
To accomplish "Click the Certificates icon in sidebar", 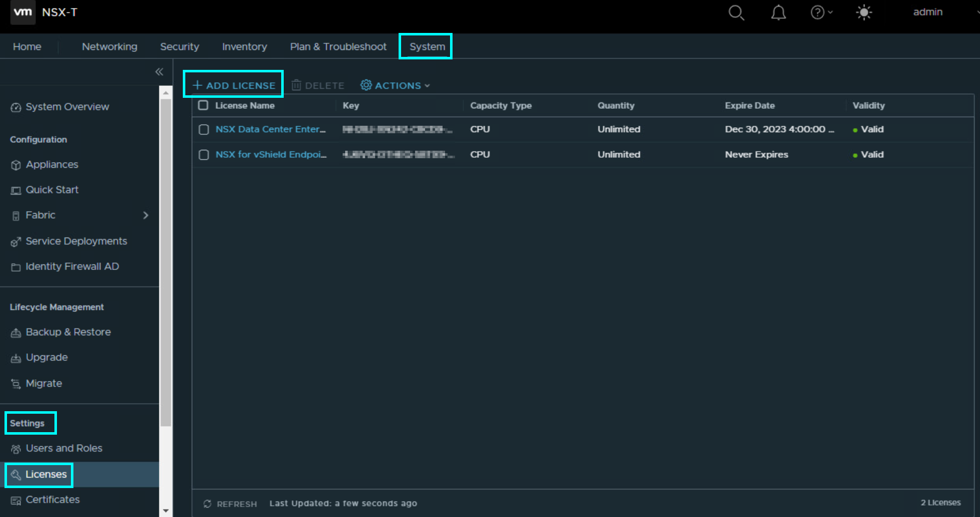I will pyautogui.click(x=16, y=500).
